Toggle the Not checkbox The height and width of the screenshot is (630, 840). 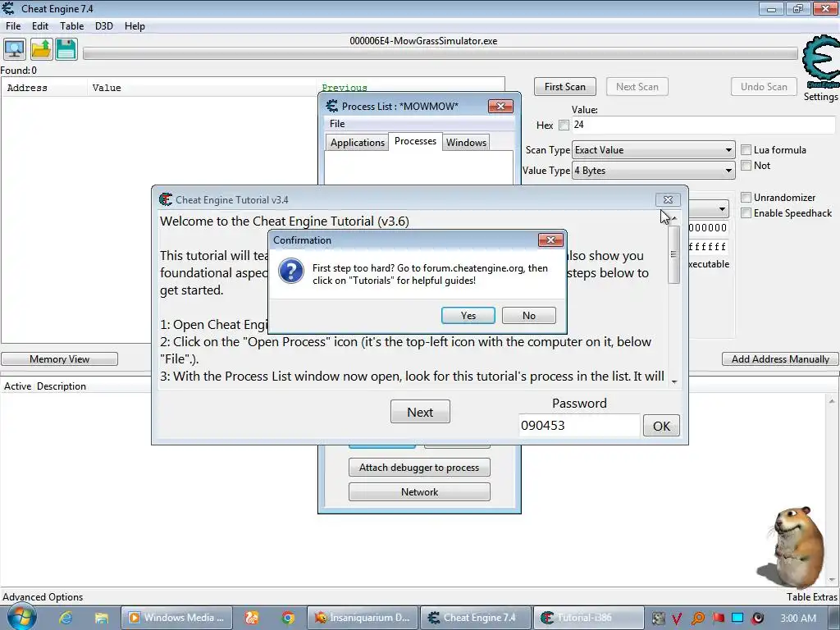pyautogui.click(x=746, y=166)
